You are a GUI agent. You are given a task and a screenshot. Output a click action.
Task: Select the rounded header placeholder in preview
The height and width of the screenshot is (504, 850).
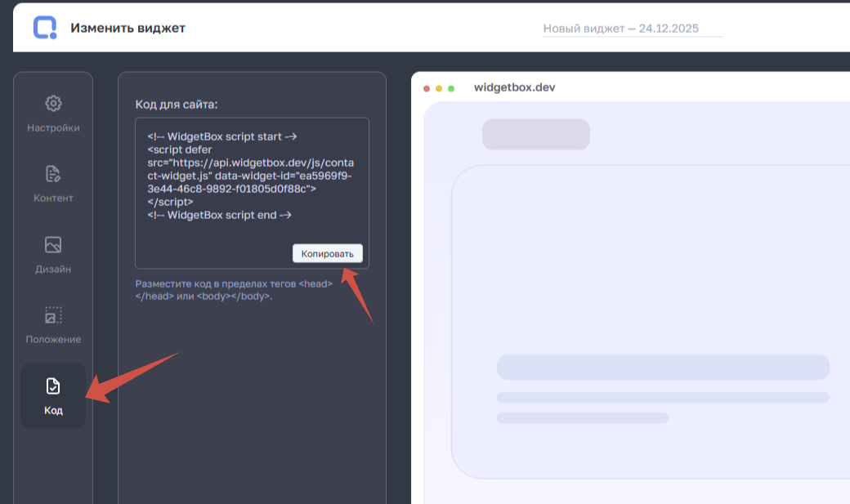click(x=535, y=134)
